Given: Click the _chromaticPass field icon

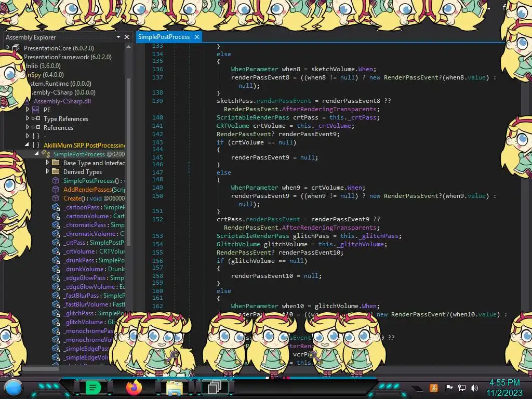Looking at the screenshot, I should point(56,224).
